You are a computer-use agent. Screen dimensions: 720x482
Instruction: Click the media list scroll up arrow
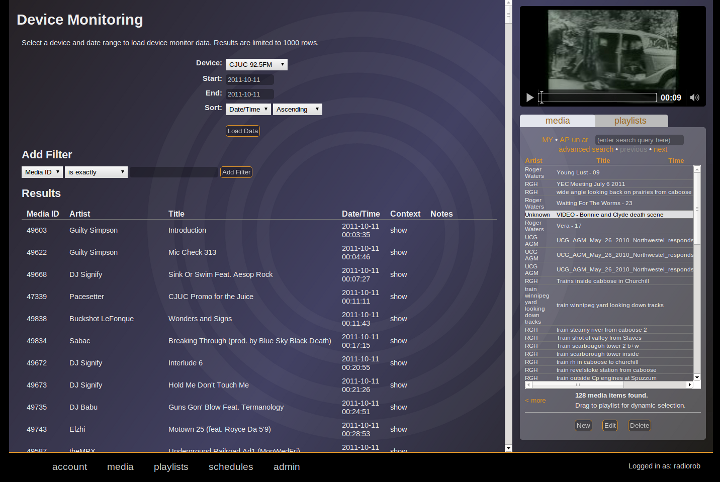697,169
